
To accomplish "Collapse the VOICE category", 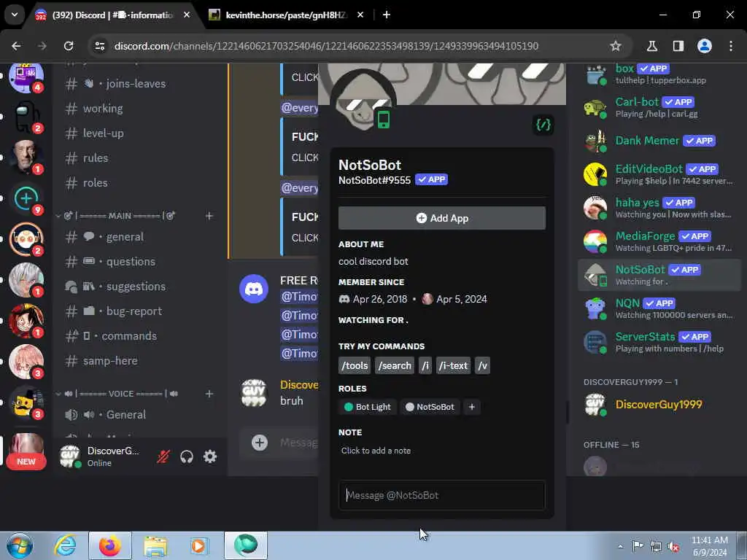I will (x=117, y=394).
